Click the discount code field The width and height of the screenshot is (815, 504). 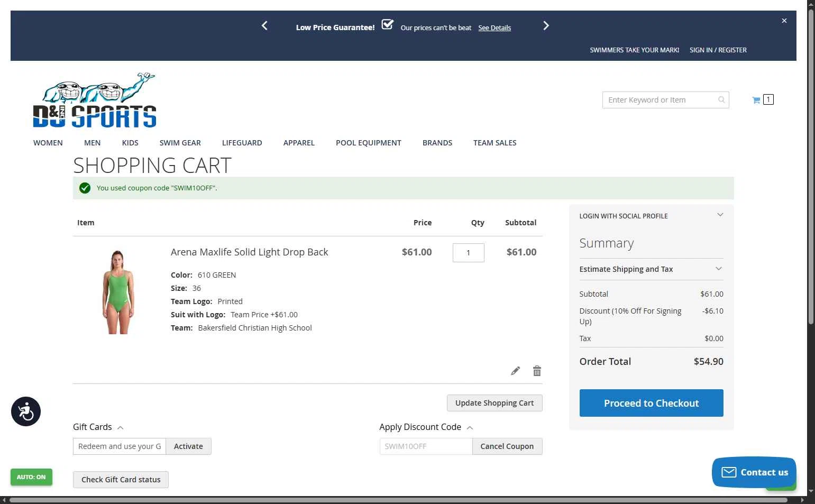coord(426,446)
